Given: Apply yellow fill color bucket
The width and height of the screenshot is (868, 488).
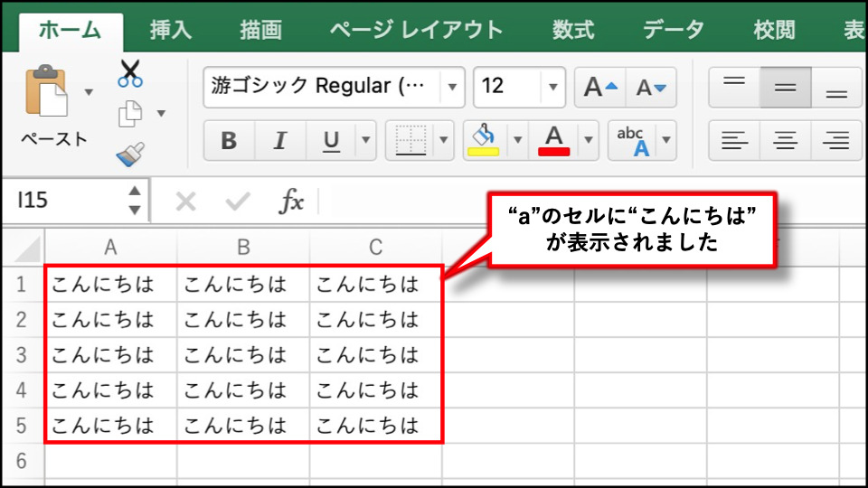Looking at the screenshot, I should pos(484,141).
